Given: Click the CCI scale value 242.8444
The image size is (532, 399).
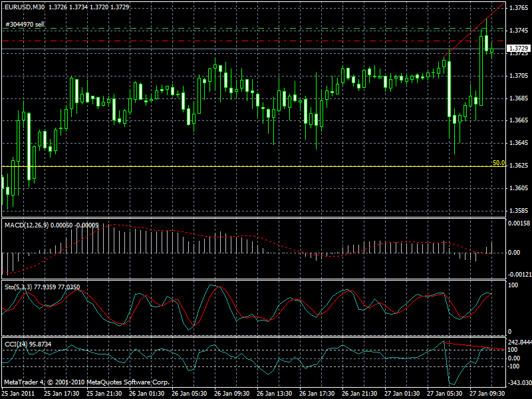Looking at the screenshot, I should (x=519, y=342).
